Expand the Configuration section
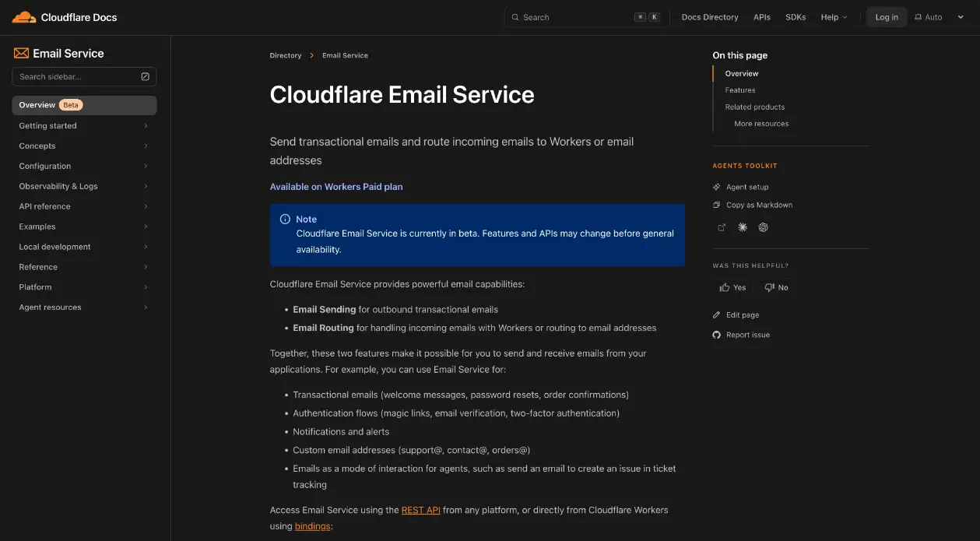 pyautogui.click(x=84, y=166)
